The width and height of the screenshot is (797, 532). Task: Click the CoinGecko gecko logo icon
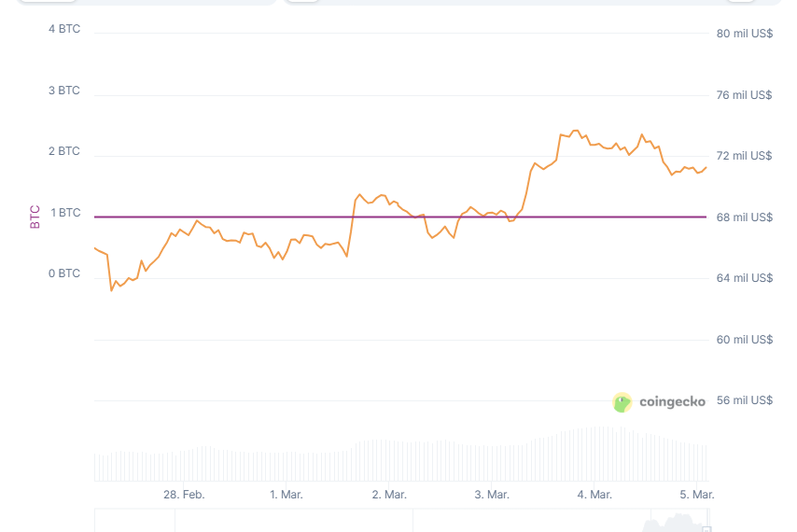[x=622, y=402]
